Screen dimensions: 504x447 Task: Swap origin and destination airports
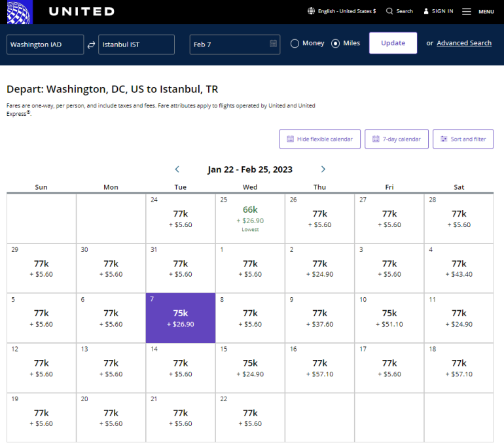point(91,45)
